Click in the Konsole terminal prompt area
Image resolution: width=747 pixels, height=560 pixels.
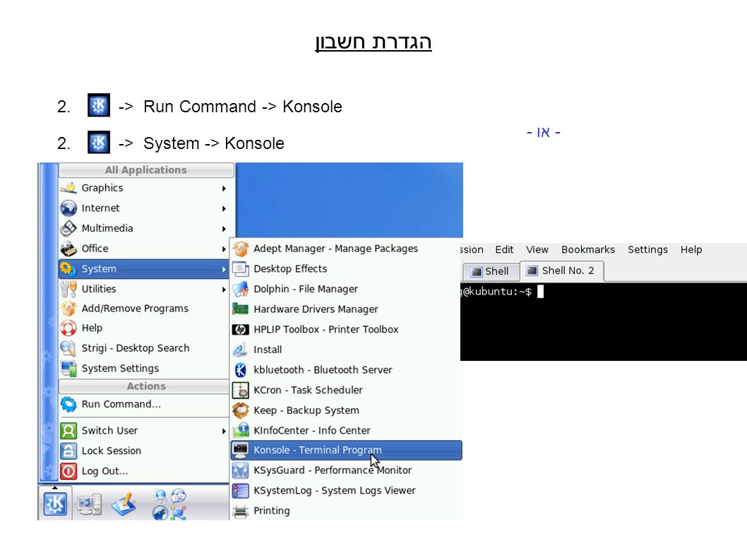tap(603, 322)
